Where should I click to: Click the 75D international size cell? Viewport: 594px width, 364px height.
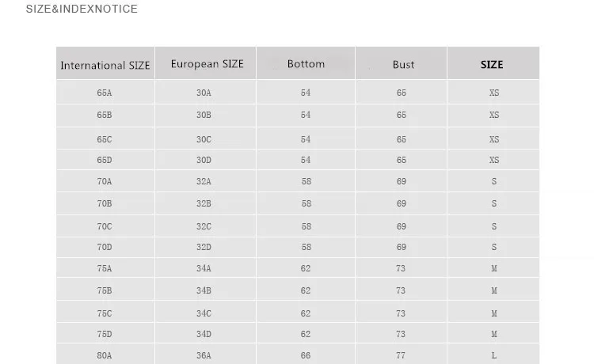(105, 334)
